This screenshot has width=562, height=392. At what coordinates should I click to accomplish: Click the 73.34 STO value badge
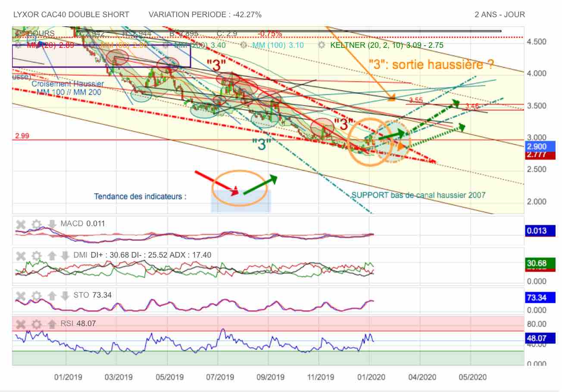(x=541, y=298)
